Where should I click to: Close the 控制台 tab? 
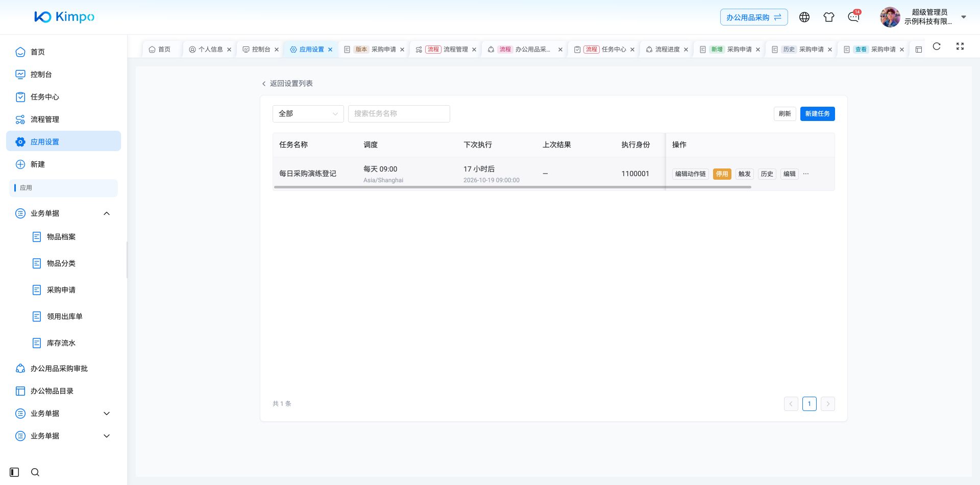click(x=277, y=50)
